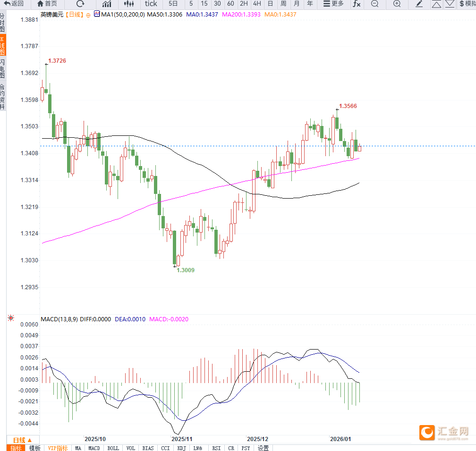Select the 5日 timeframe
Screen dimensions: 476x451
173,4
